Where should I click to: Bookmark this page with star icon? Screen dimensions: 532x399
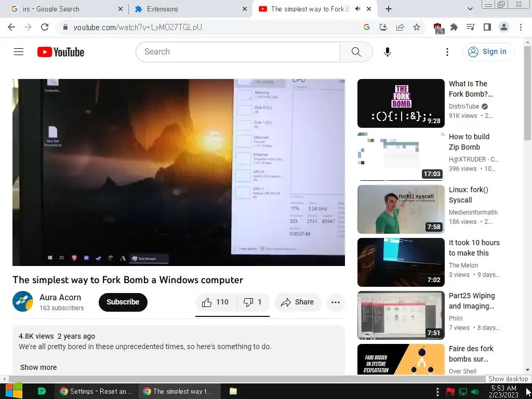tap(417, 27)
